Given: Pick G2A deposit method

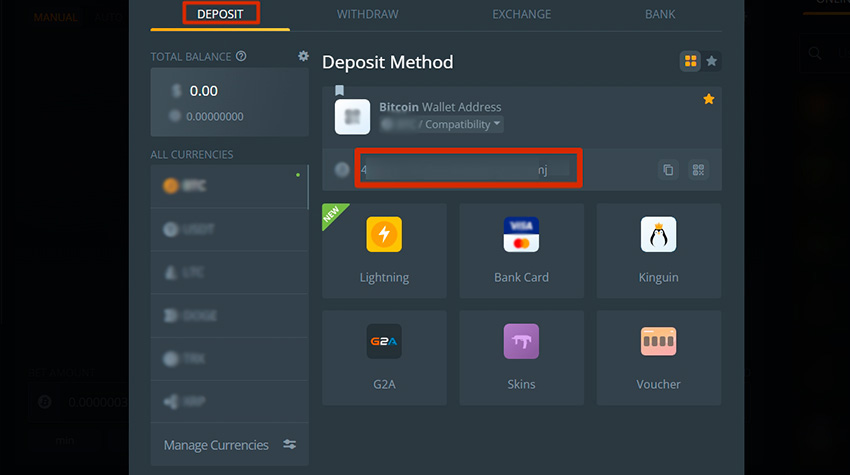Looking at the screenshot, I should click(384, 356).
